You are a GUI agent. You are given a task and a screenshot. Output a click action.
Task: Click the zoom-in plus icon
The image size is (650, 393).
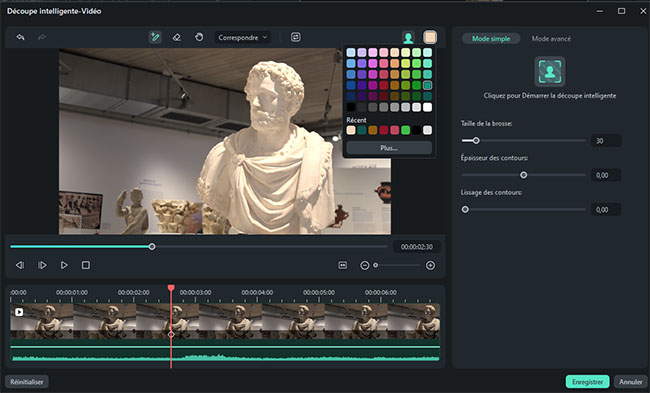[x=430, y=265]
